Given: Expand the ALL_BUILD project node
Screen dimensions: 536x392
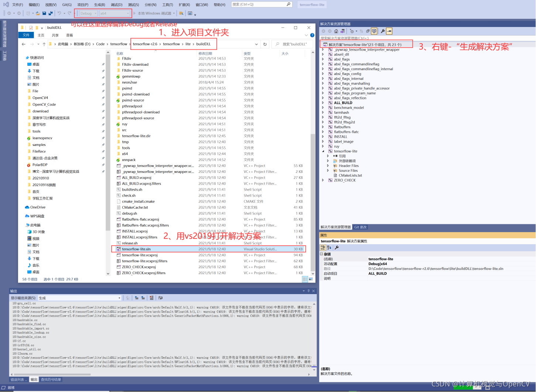Looking at the screenshot, I should pyautogui.click(x=323, y=103).
